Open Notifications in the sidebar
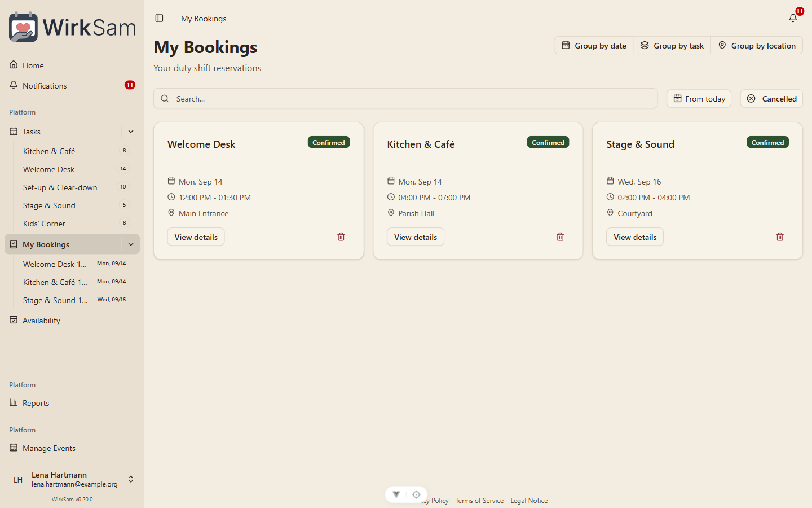 (72, 86)
